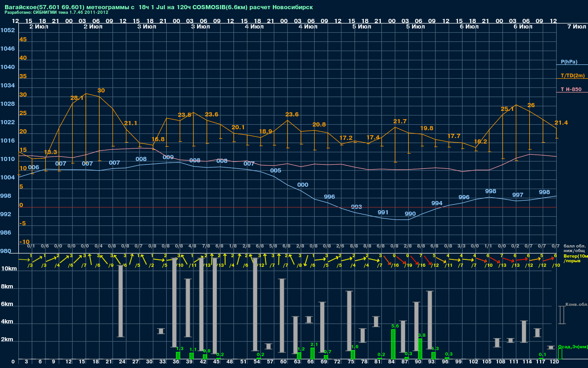Image resolution: width=588 pixels, height=368 pixels.
Task: Click the meteogram title starting with Вагайское
Action: tap(159, 7)
